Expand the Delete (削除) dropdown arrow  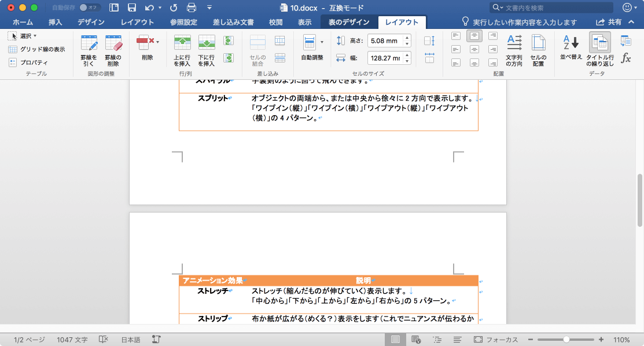158,42
